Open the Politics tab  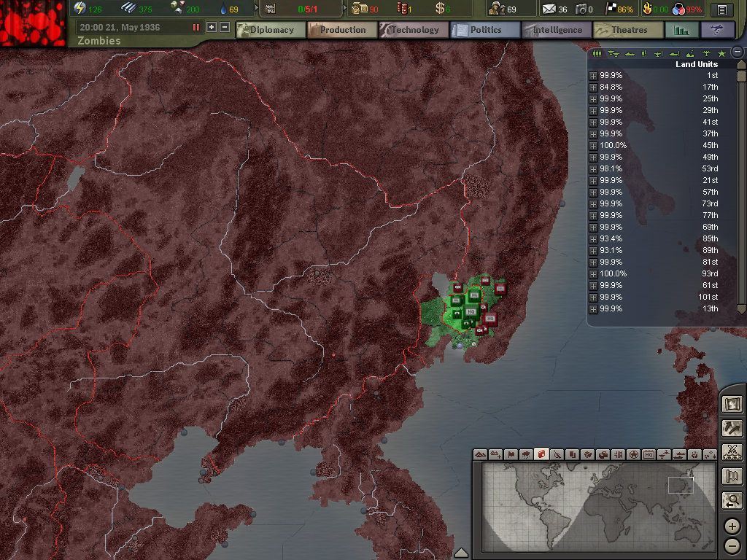coord(485,30)
